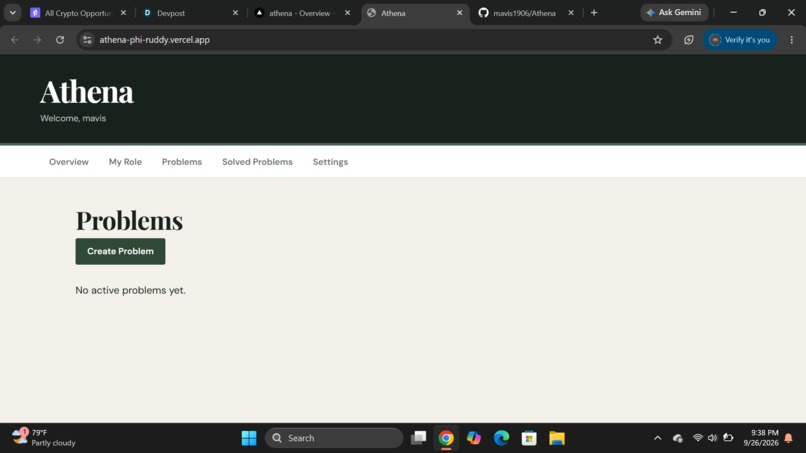The width and height of the screenshot is (806, 453).
Task: Click the Problems page heading
Action: coord(129,221)
